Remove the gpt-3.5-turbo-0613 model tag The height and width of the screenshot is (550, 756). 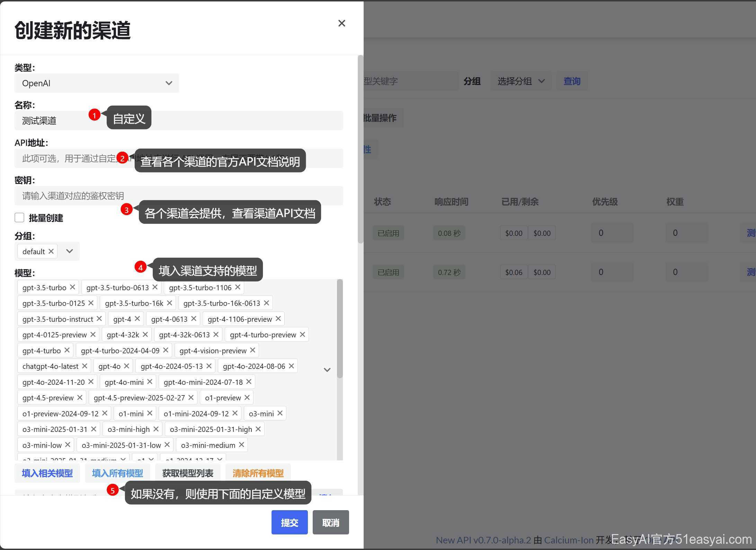(155, 287)
